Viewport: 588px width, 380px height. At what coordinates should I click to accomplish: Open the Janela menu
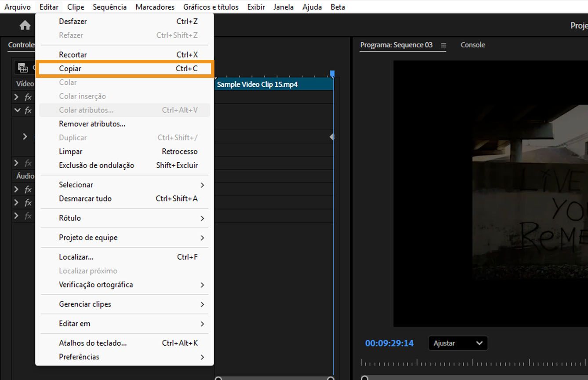283,7
